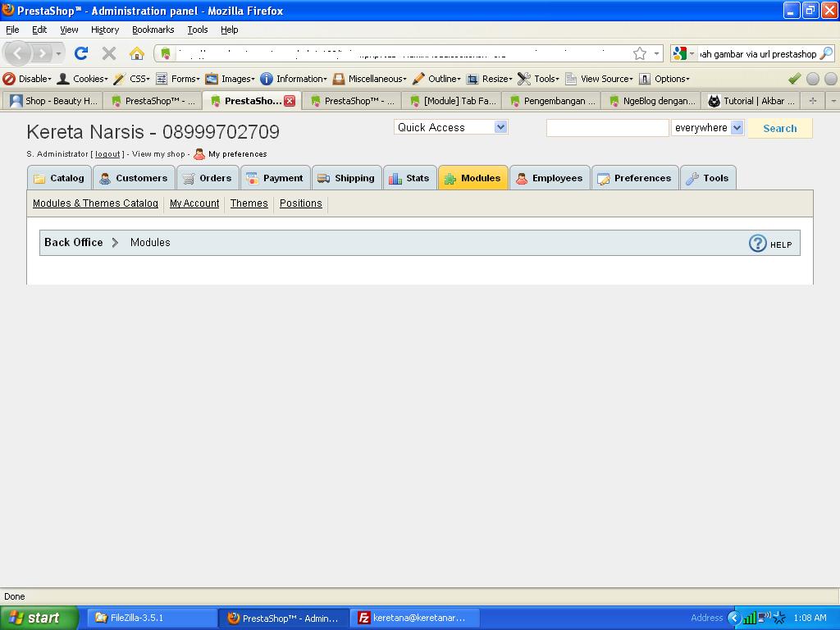The width and height of the screenshot is (840, 630).
Task: Open the developer toolbar Options menu
Action: (664, 79)
